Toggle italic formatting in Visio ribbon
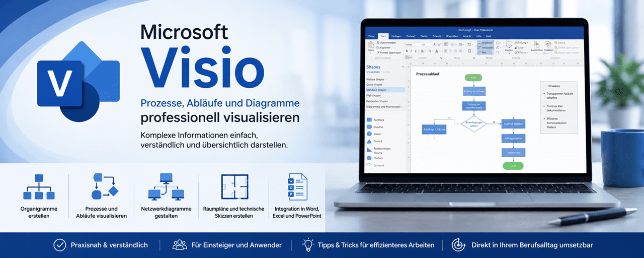644x258 pixels. 411,51
